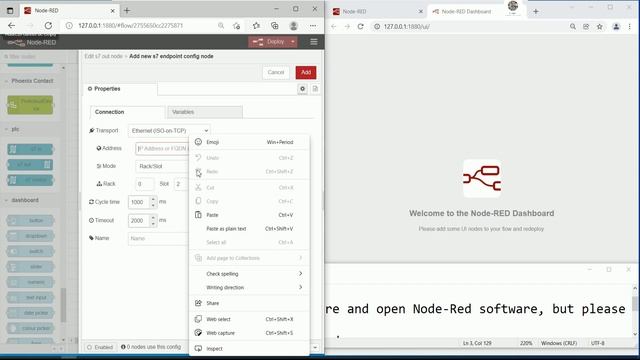640x360 pixels.
Task: Open the Mode Rack/Slot dropdown
Action: click(162, 166)
